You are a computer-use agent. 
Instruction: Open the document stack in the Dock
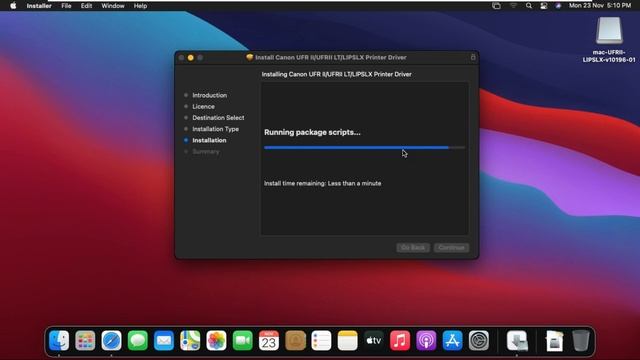[x=554, y=340]
